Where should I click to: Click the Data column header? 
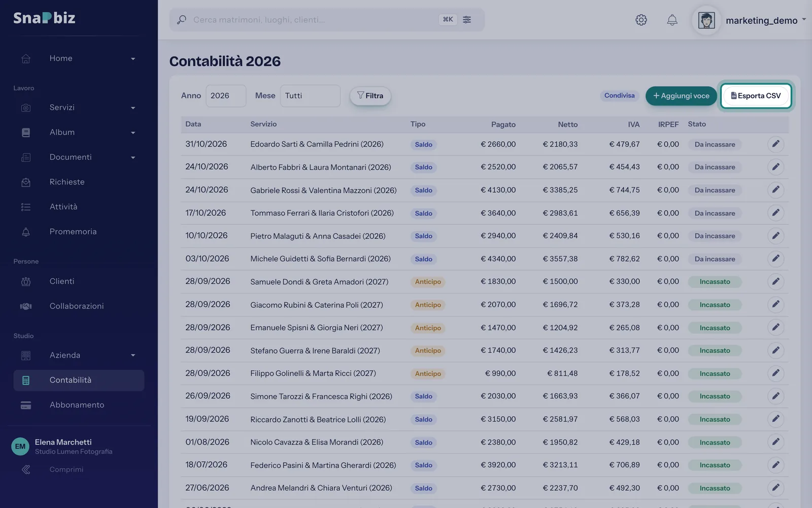(x=193, y=124)
